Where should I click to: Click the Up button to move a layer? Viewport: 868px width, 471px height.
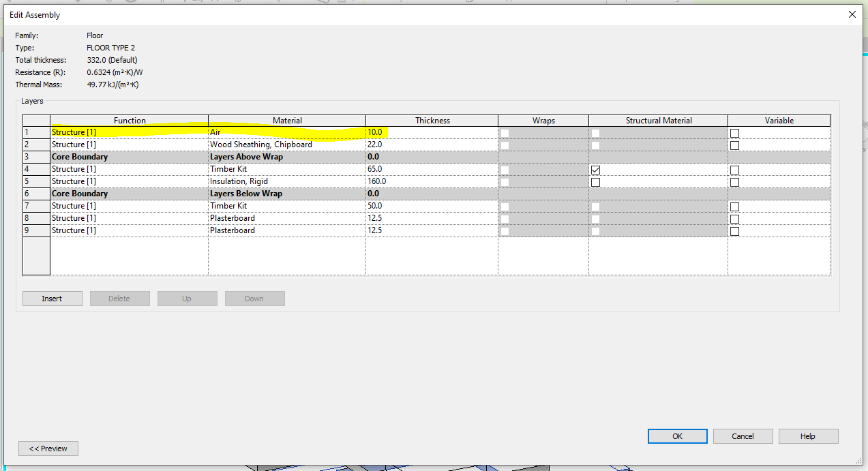[187, 298]
